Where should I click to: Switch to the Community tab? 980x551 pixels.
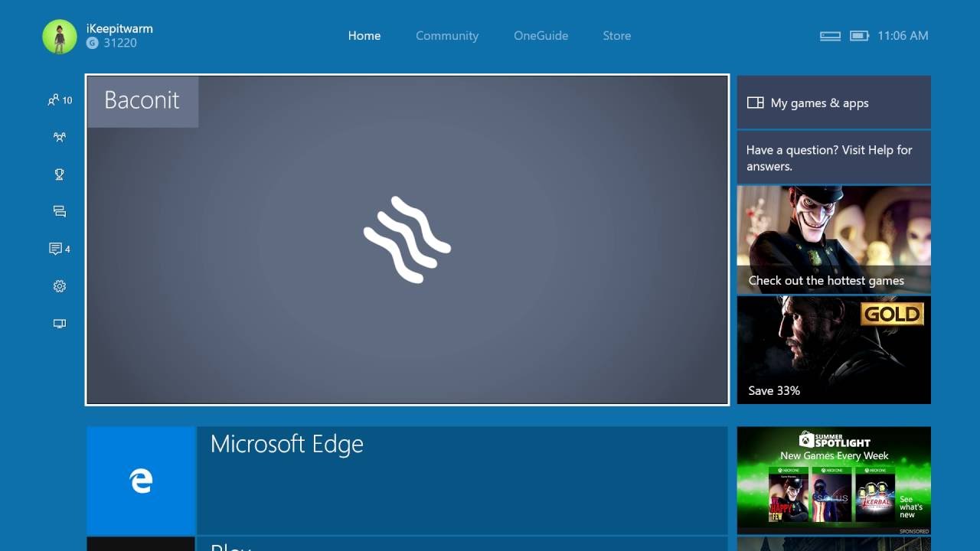[447, 36]
